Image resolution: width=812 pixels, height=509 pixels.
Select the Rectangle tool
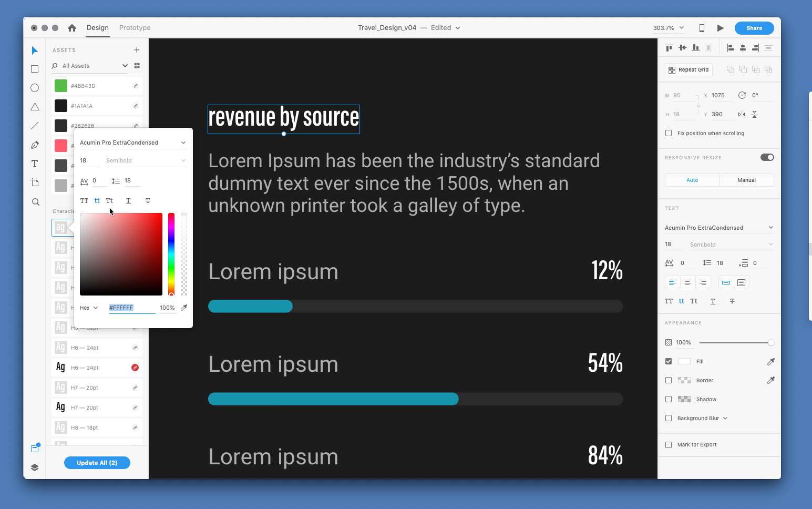35,69
